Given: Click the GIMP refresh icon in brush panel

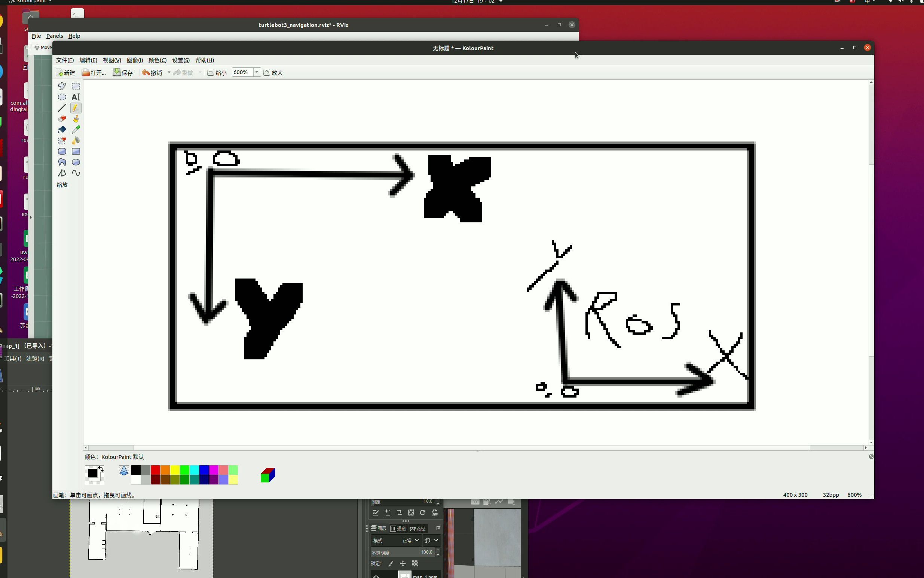Looking at the screenshot, I should coord(422,512).
